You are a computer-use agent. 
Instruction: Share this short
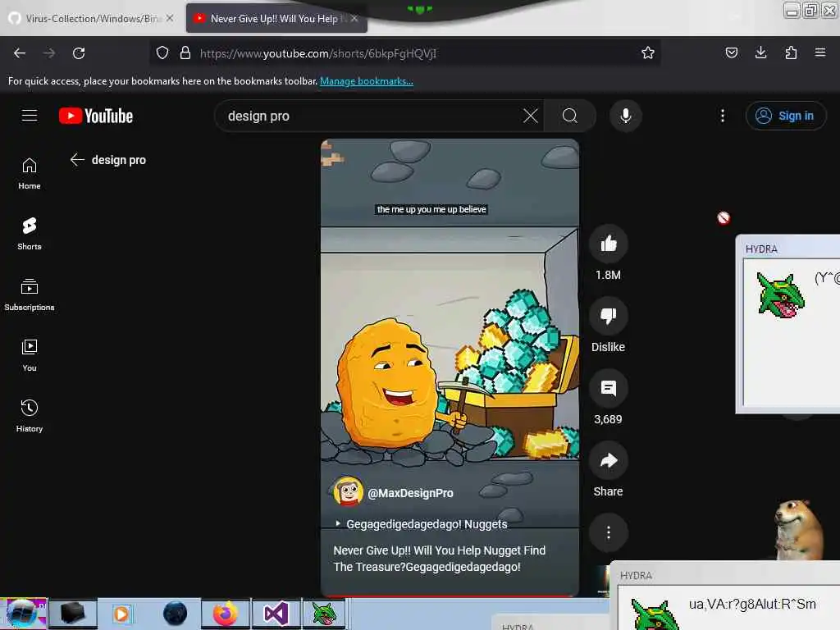click(x=608, y=461)
